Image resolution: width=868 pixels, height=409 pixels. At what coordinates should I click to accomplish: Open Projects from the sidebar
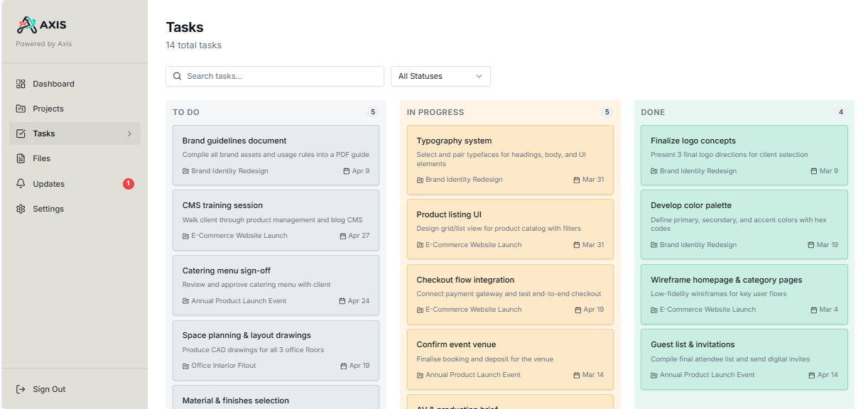[75, 109]
